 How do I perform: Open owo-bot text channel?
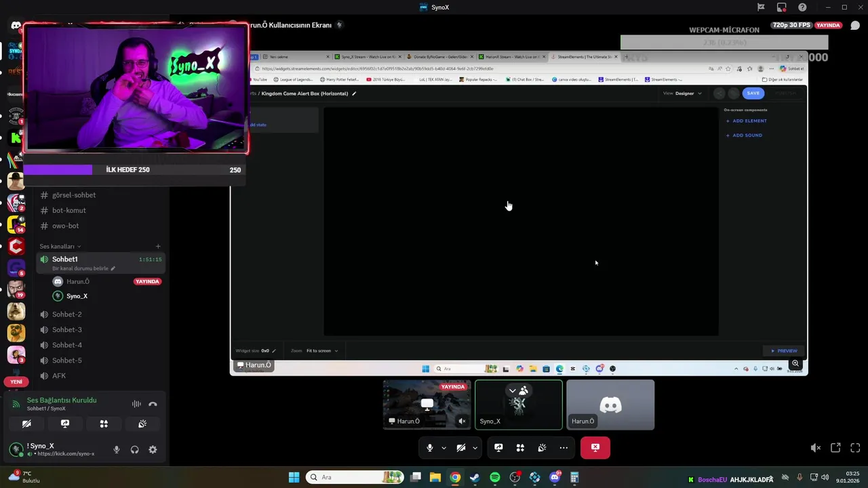point(65,226)
